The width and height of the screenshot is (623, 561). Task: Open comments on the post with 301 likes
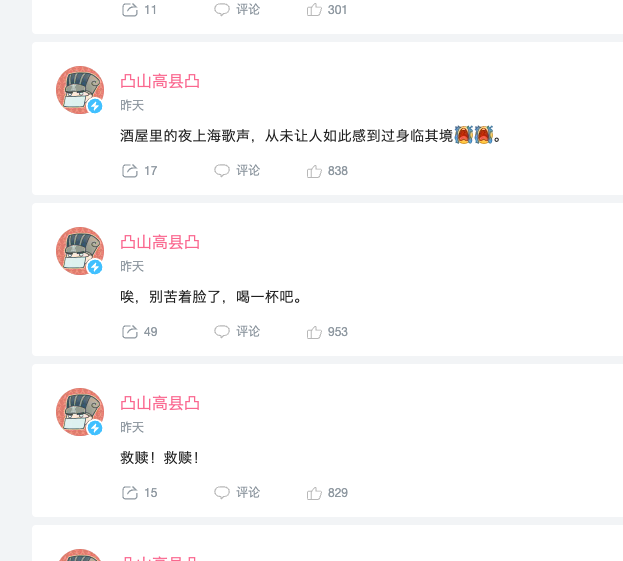click(x=237, y=9)
